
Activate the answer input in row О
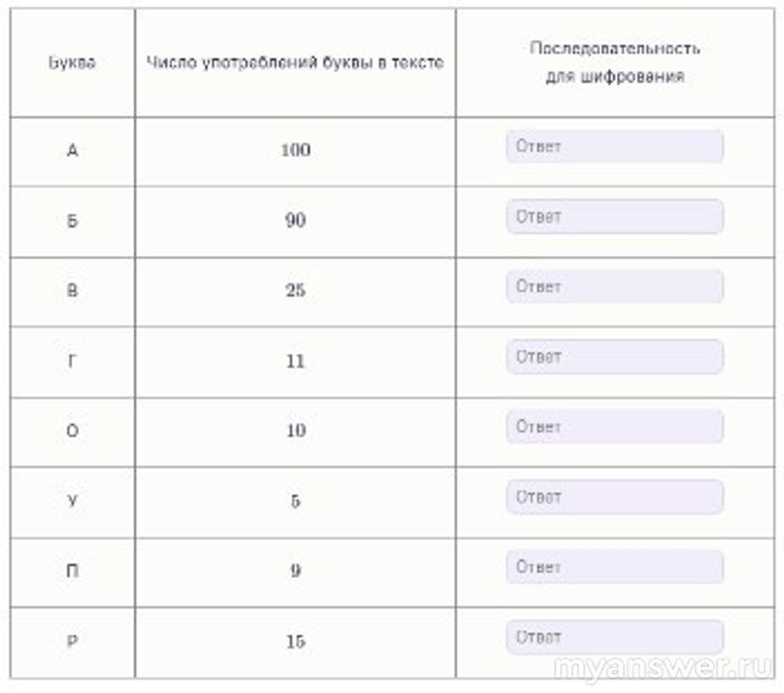pos(614,426)
